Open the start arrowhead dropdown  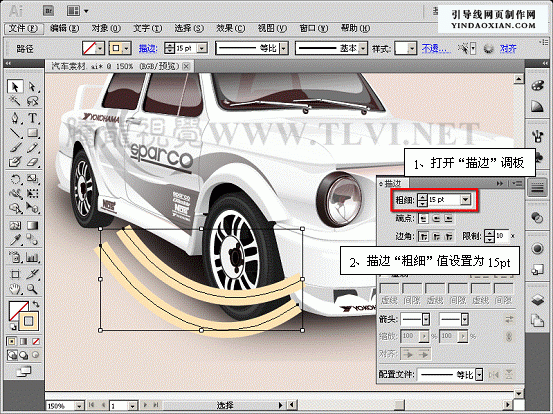point(426,319)
